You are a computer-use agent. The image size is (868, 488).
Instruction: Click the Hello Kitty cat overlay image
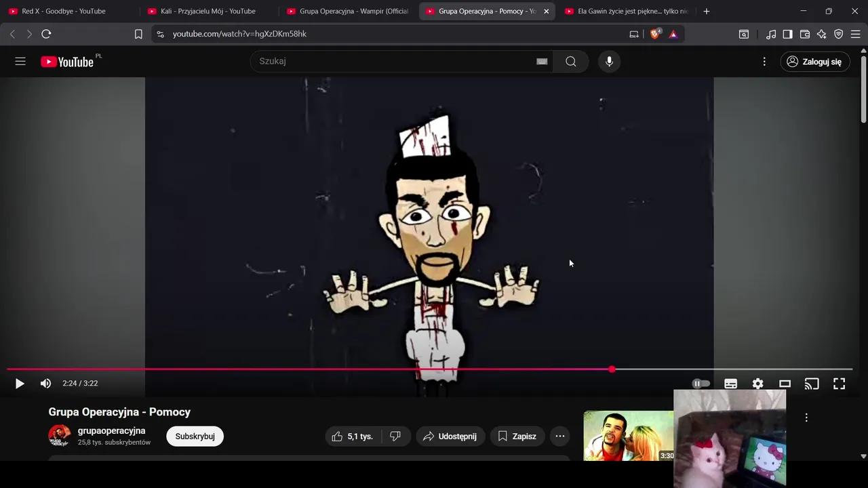coord(730,439)
